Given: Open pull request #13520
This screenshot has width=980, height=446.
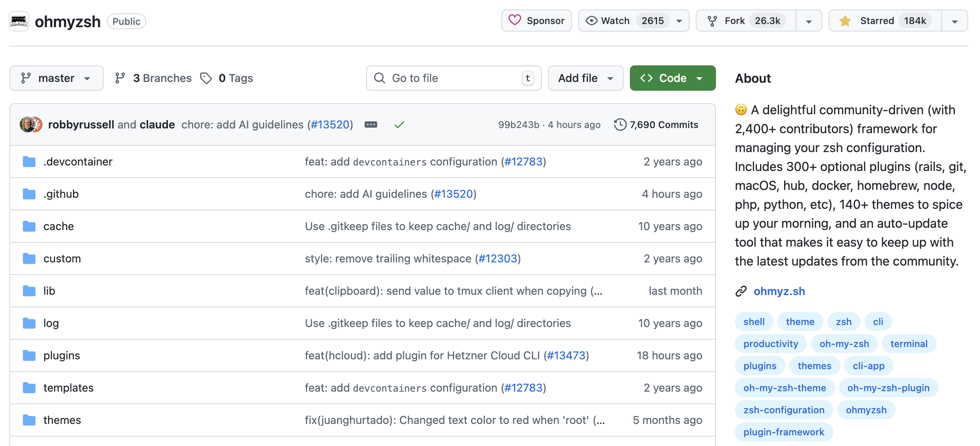Looking at the screenshot, I should pyautogui.click(x=331, y=125).
